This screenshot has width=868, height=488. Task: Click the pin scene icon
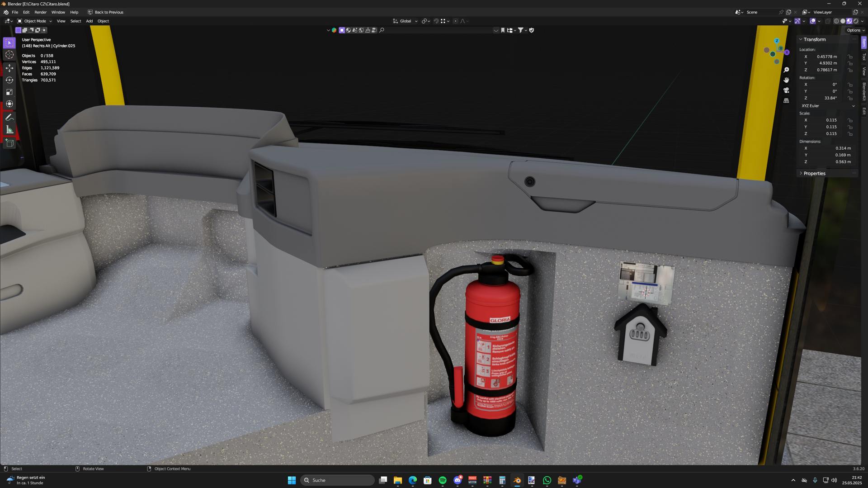point(781,12)
